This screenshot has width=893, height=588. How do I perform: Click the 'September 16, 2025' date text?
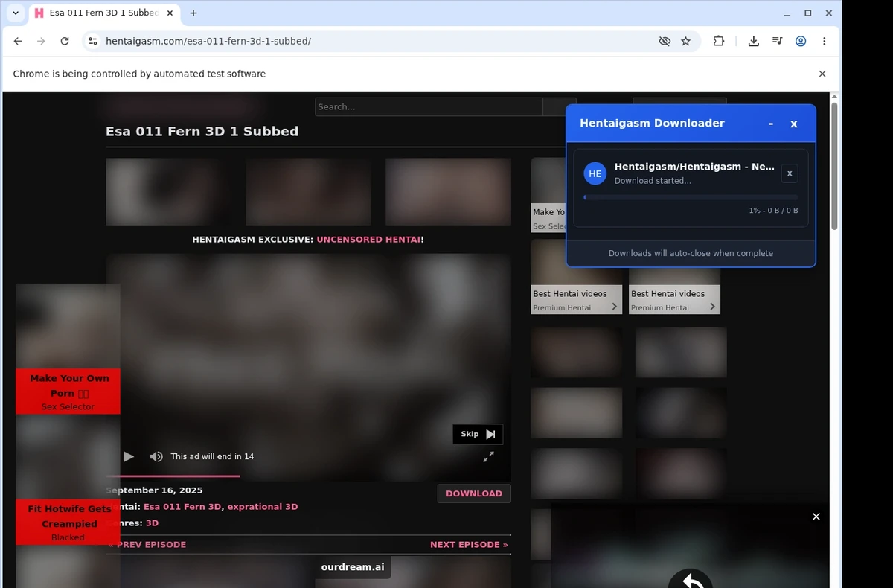154,490
